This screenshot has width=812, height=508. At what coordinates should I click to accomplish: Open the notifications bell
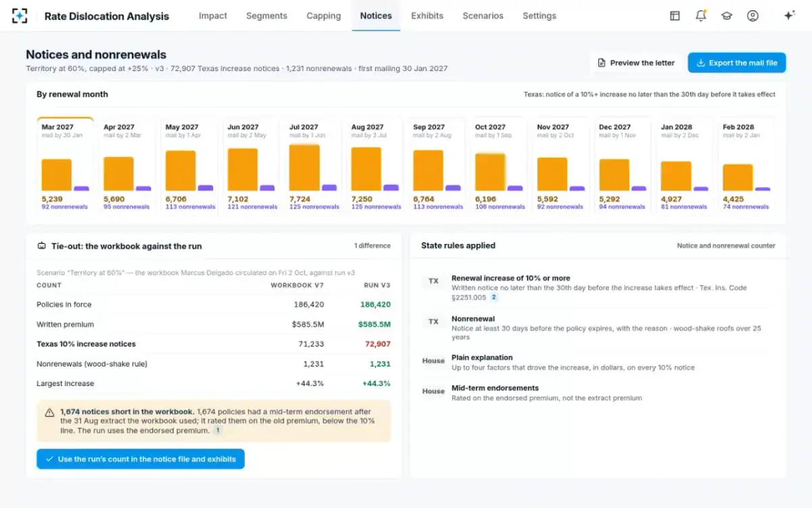pos(701,16)
